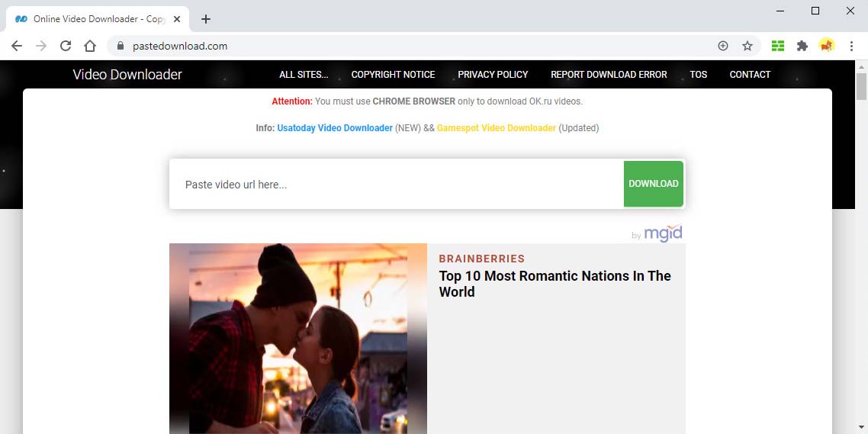Click the install plus icon in address bar

723,46
